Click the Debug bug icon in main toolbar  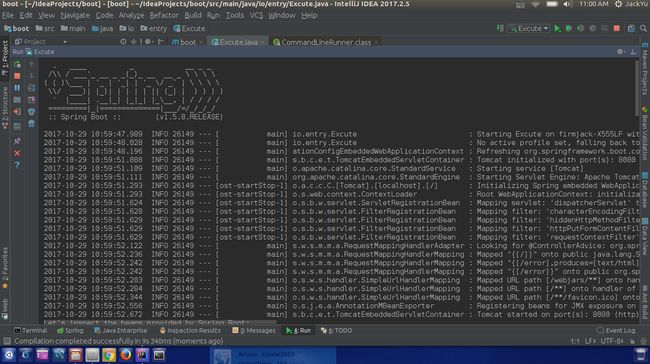(569, 28)
